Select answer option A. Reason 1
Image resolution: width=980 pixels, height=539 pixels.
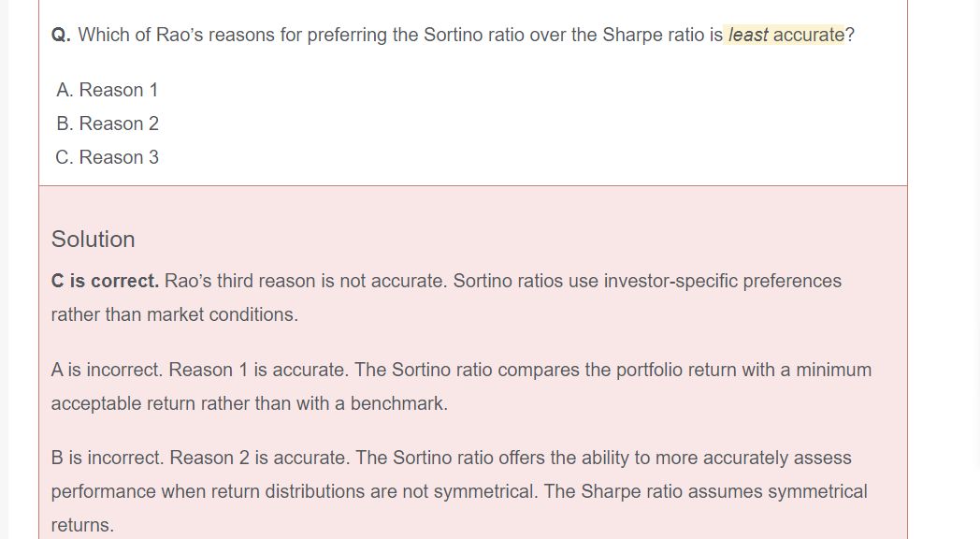(107, 90)
